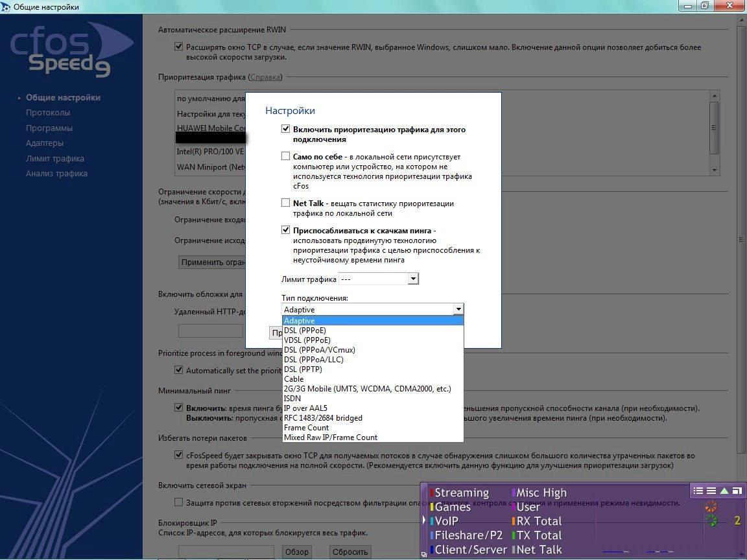Viewport: 747px width, 560px height.
Task: Select the Intel(R) PRO/100 VE adapter row
Action: click(x=210, y=152)
